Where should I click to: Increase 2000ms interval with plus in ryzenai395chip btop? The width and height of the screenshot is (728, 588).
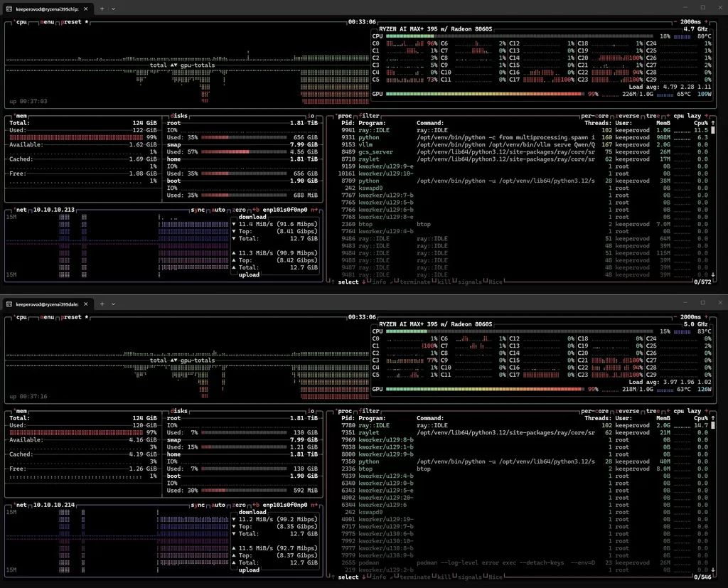click(706, 22)
